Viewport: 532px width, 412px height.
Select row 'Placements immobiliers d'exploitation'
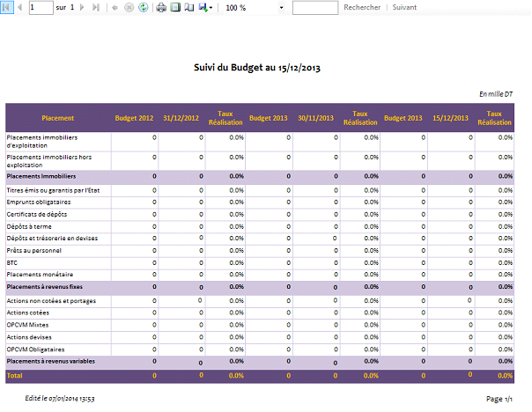point(260,142)
